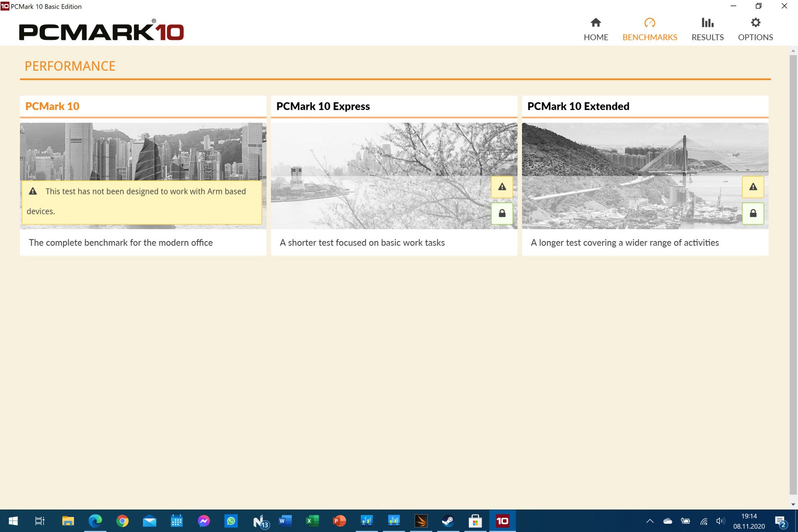Viewport: 798px width, 532px height.
Task: Click the PCMark 10 taskbar icon
Action: pos(502,521)
